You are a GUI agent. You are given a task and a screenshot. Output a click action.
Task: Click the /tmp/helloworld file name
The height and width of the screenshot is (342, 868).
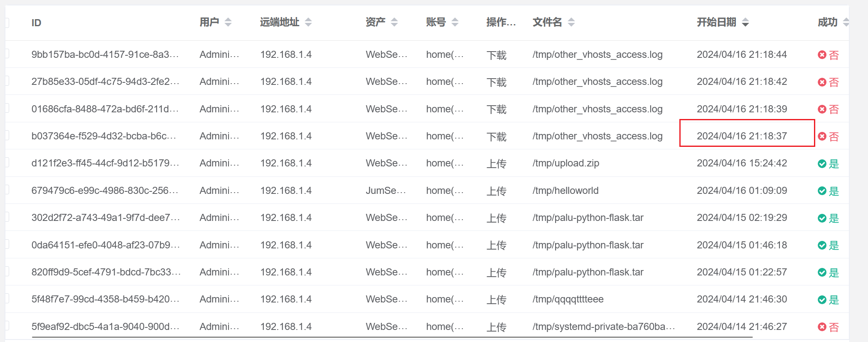point(566,191)
